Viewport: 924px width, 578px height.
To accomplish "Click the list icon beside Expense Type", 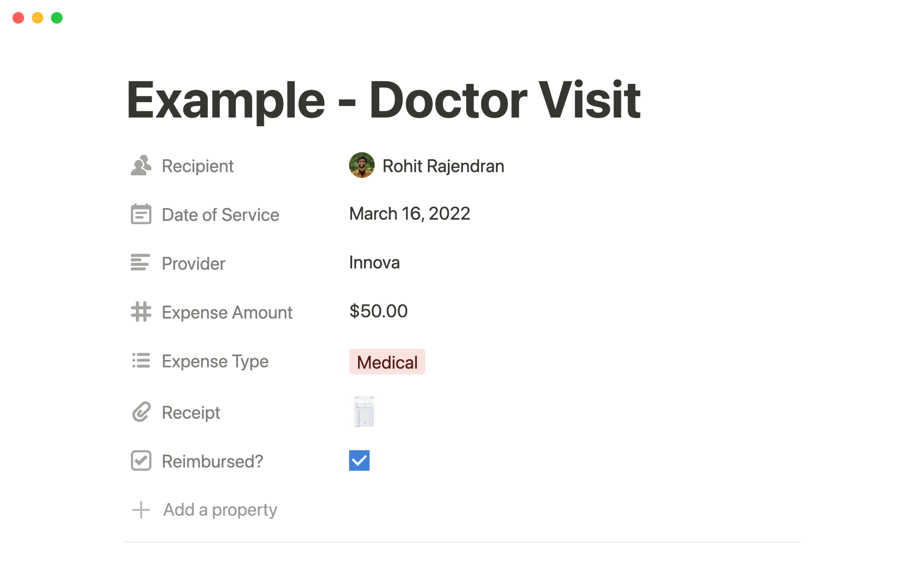I will (141, 361).
